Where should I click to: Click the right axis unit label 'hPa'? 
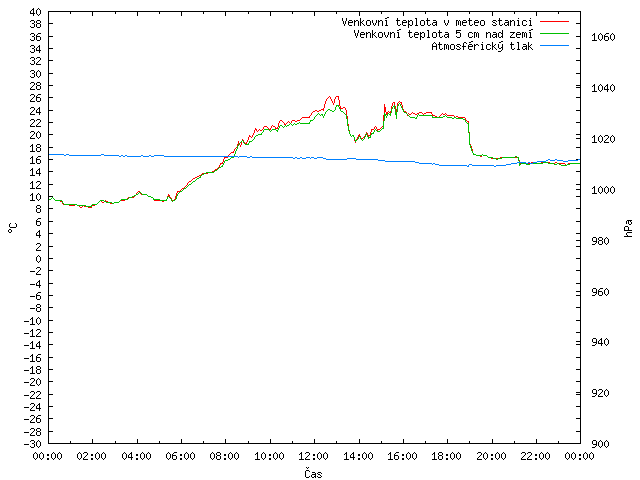pyautogui.click(x=628, y=228)
